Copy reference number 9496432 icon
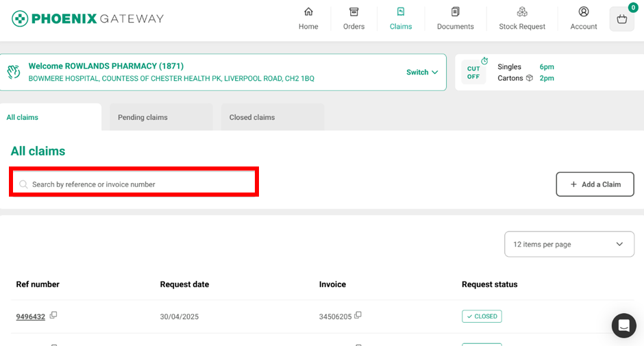Screen dimensions: 644x346 tap(53, 315)
